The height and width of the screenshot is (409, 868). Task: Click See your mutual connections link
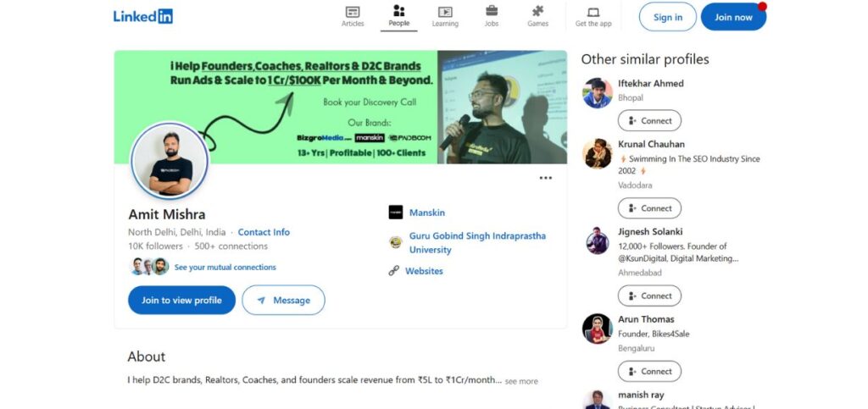tap(225, 267)
